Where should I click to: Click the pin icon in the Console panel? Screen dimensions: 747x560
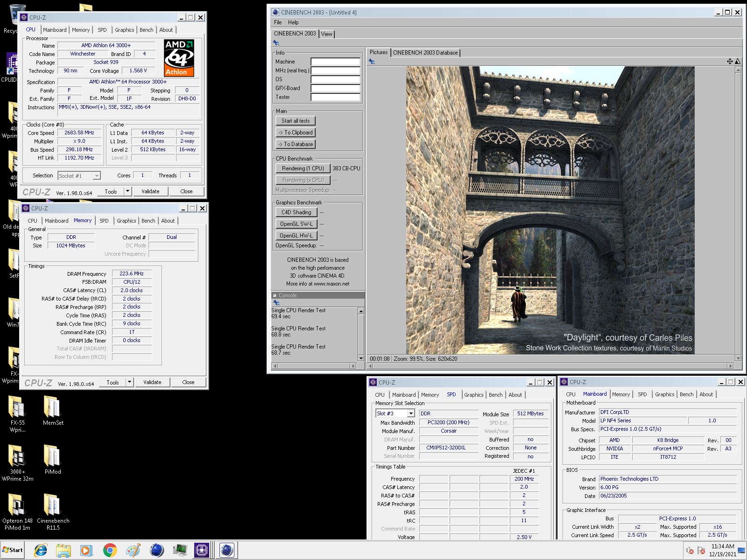[x=276, y=302]
